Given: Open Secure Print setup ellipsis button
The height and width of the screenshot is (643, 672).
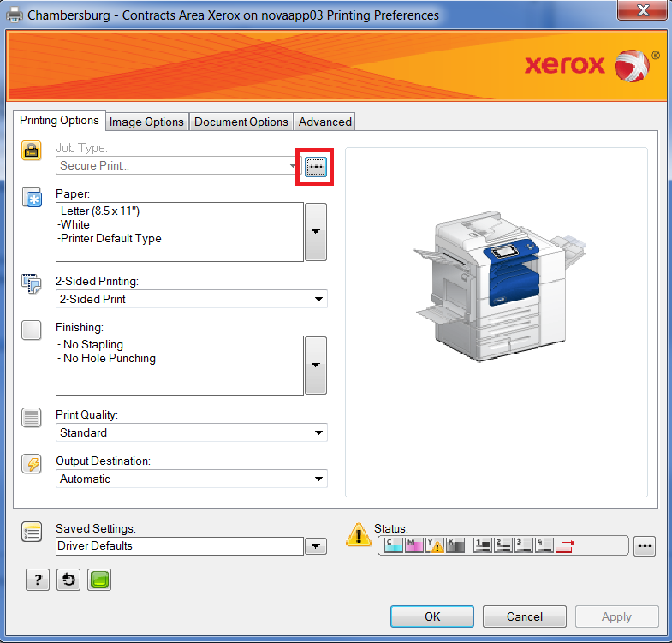Looking at the screenshot, I should tap(316, 167).
